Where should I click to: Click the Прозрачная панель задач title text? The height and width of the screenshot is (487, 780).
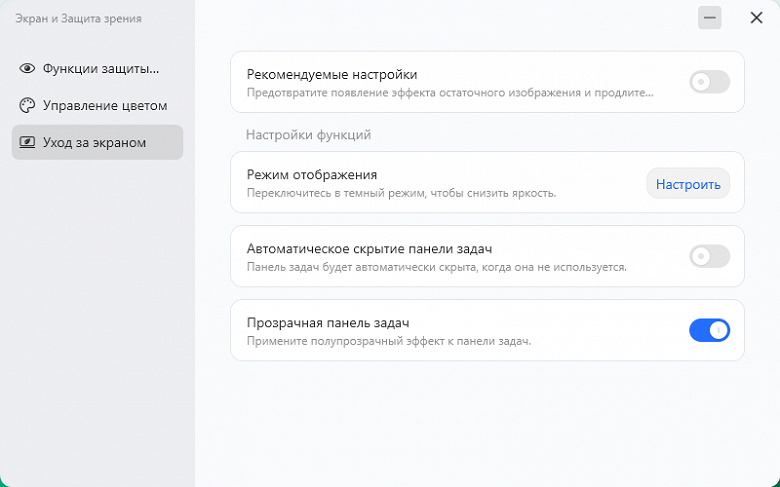[x=328, y=322]
